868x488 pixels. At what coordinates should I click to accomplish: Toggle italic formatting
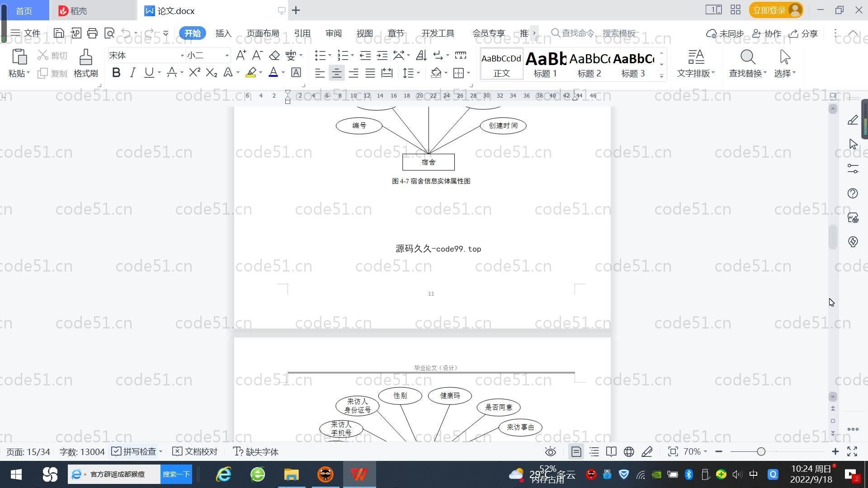pyautogui.click(x=132, y=72)
